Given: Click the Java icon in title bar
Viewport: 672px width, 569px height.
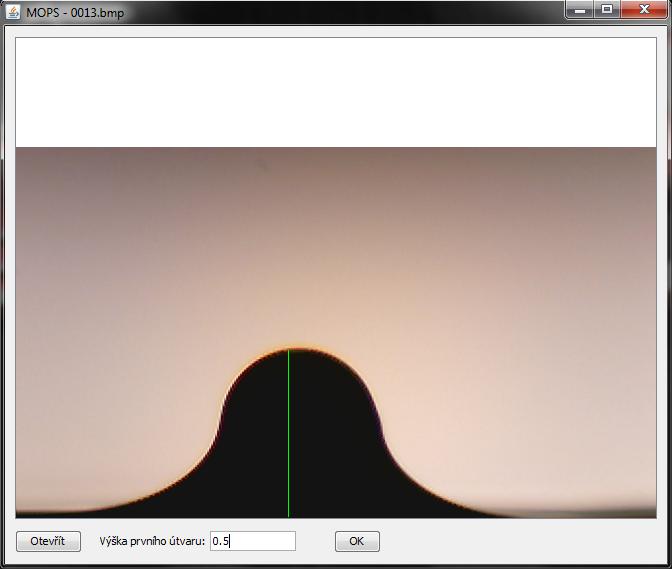Looking at the screenshot, I should tap(13, 12).
